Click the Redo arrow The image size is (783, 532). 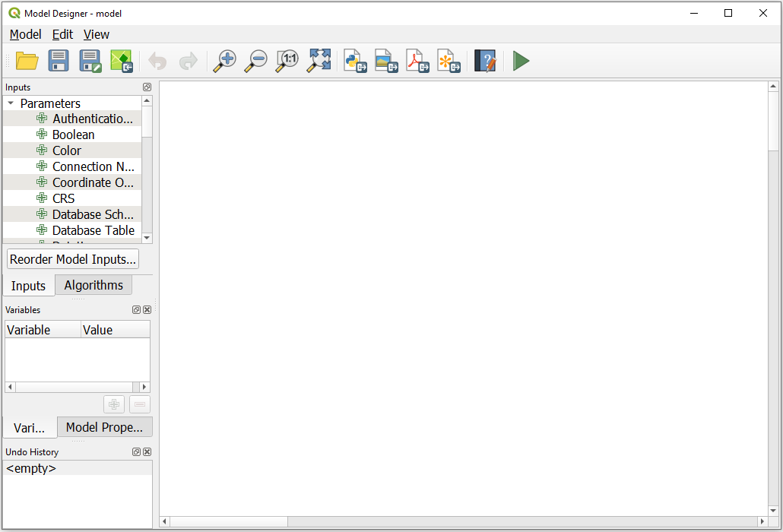click(189, 62)
